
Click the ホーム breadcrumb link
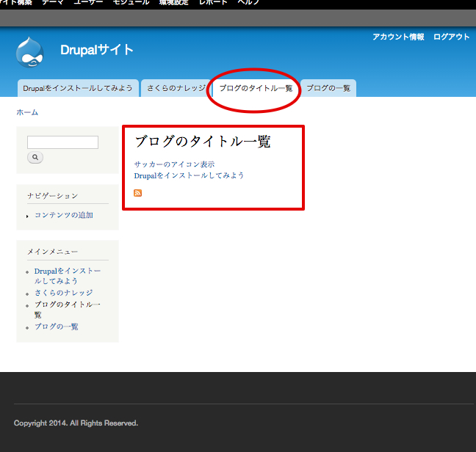[x=27, y=112]
